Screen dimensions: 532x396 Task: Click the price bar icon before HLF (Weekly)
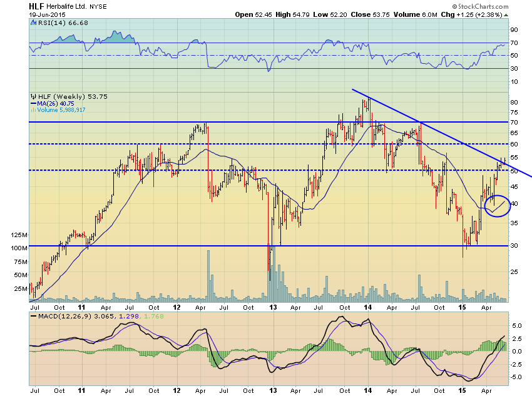coord(33,96)
